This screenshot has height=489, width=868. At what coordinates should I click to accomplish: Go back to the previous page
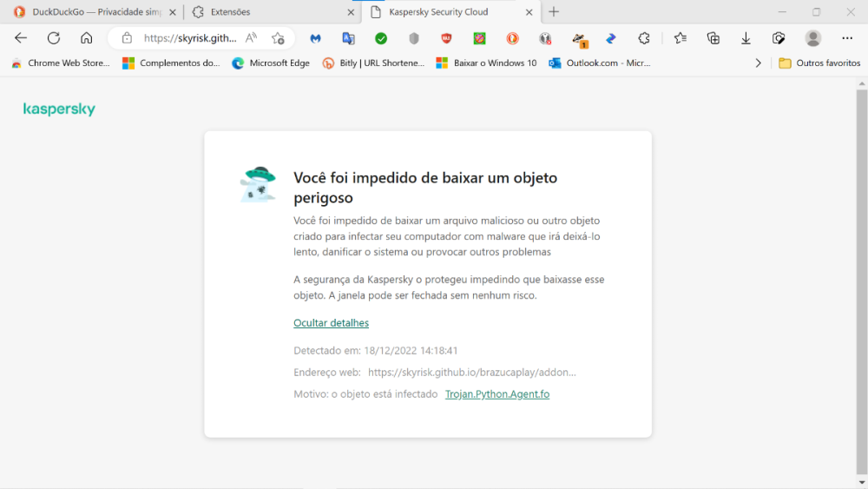(21, 38)
